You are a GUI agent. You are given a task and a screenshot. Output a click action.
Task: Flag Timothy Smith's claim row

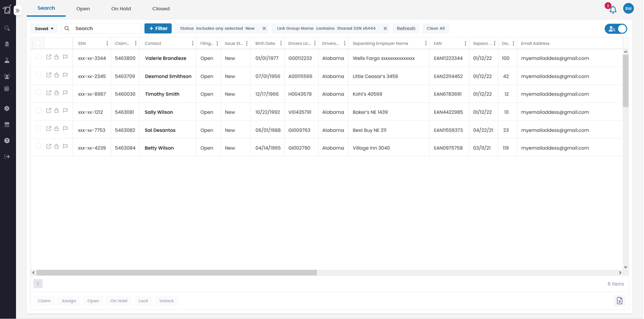[65, 93]
